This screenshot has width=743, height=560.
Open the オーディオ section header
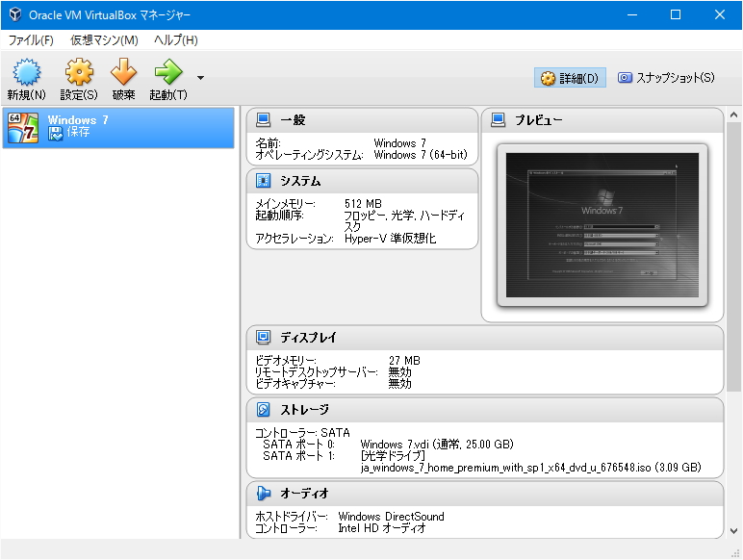coord(485,494)
